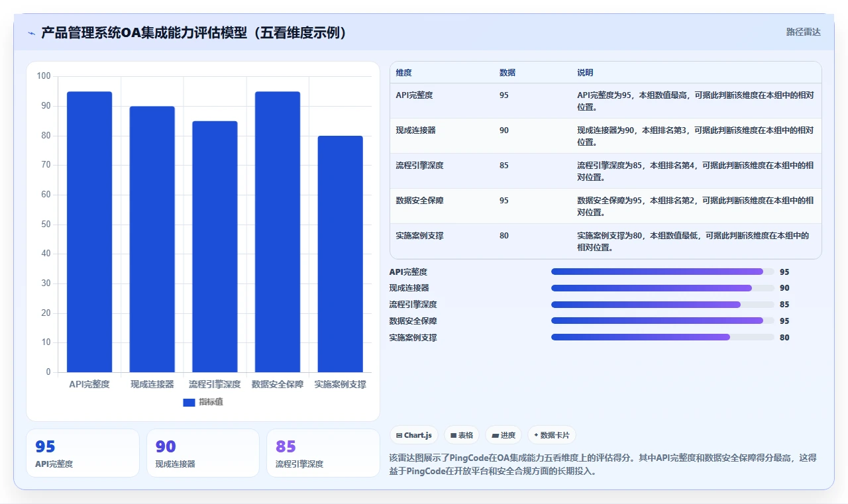Open the 85 流程引擎深度 data card
Screen dimensions: 848x504
pyautogui.click(x=323, y=453)
